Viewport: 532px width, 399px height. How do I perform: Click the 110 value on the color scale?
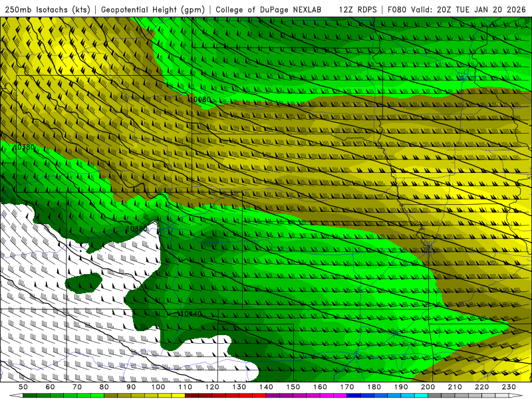click(x=186, y=387)
